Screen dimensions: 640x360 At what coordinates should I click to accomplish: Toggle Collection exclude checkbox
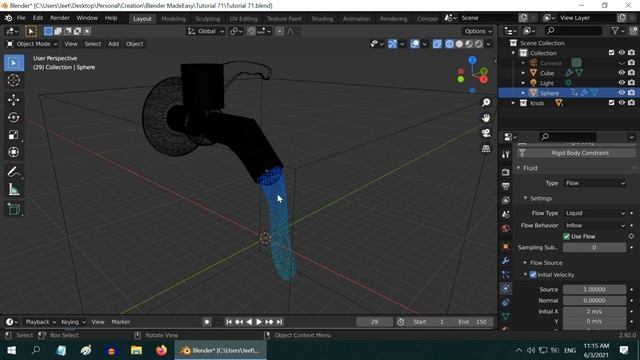pyautogui.click(x=611, y=53)
